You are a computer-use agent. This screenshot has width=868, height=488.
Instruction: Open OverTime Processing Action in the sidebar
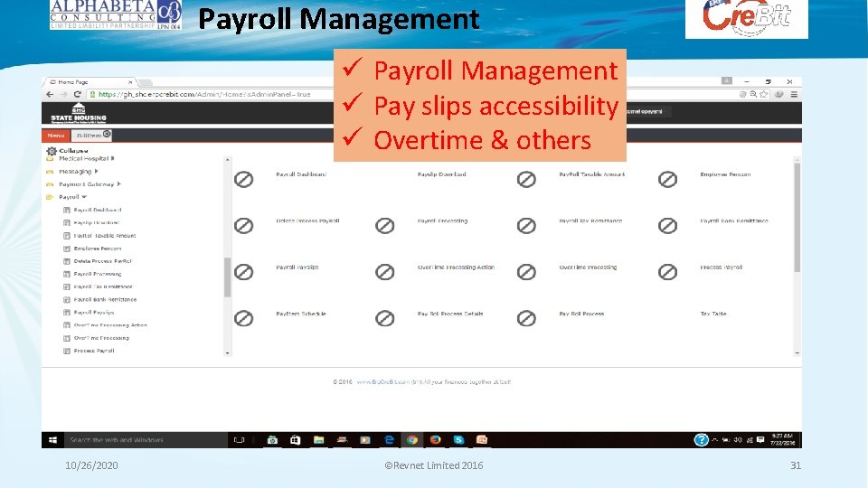click(110, 325)
